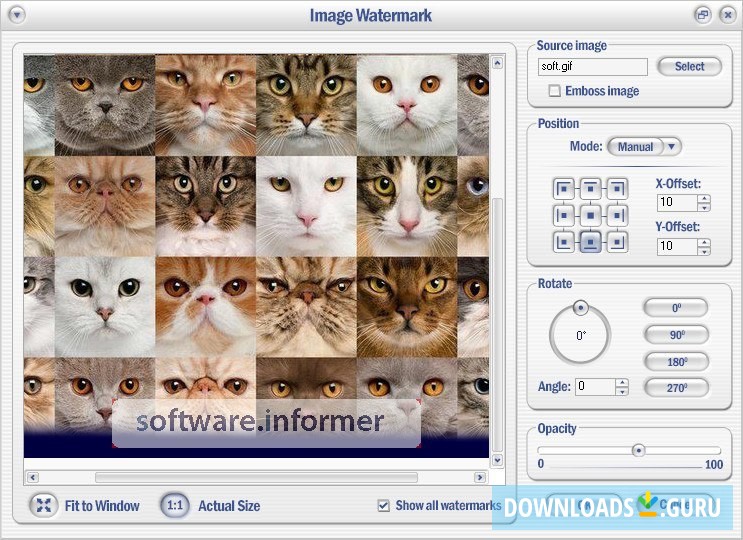Decrease Angle with down arrow
The width and height of the screenshot is (743, 540).
point(622,391)
